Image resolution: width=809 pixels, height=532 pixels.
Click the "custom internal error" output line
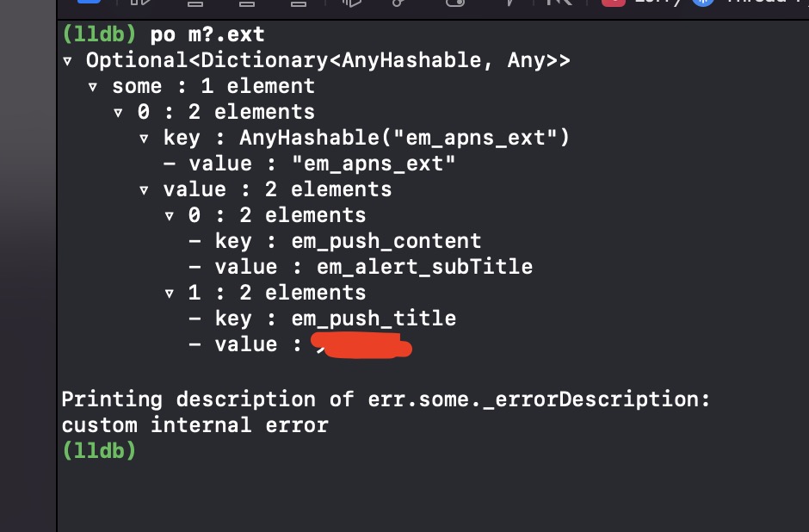(x=195, y=426)
